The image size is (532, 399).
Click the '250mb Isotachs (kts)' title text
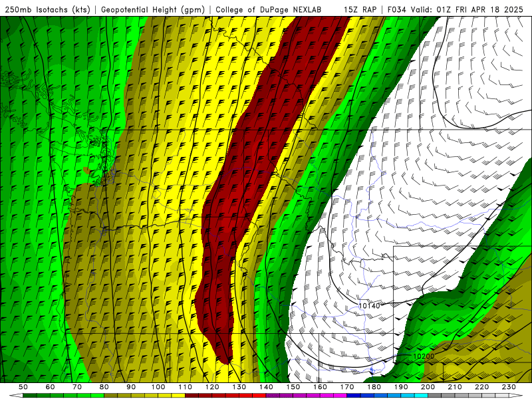point(47,10)
